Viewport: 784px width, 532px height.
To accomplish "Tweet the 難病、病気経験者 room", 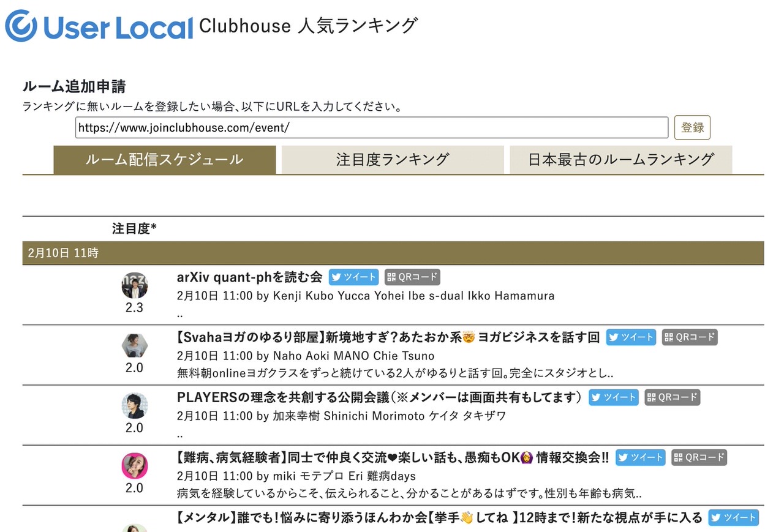I will click(641, 457).
